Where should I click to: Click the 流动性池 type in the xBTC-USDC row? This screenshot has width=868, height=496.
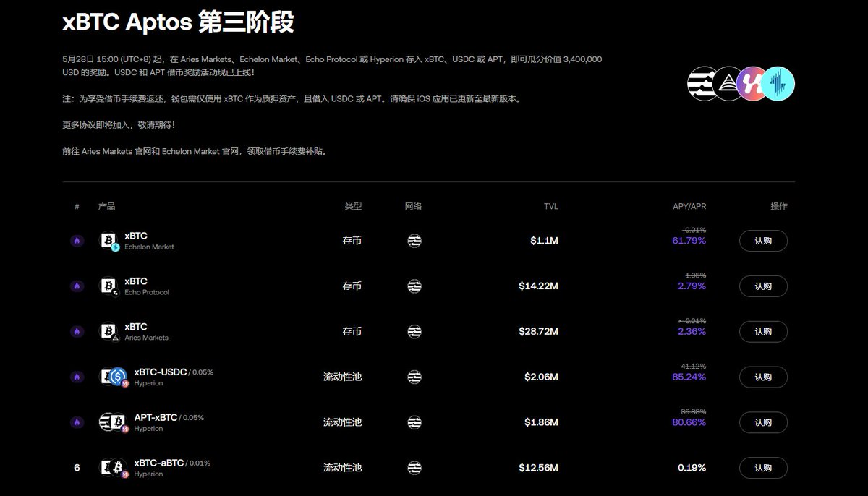click(342, 377)
